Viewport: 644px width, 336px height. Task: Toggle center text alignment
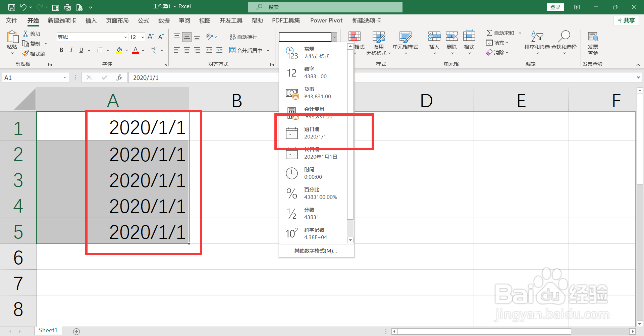tap(187, 50)
